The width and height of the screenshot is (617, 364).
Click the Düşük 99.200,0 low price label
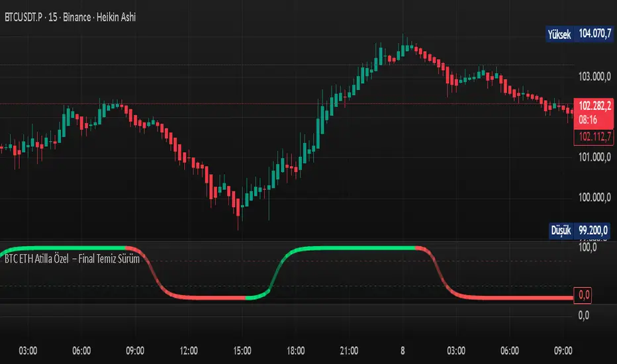pyautogui.click(x=579, y=230)
